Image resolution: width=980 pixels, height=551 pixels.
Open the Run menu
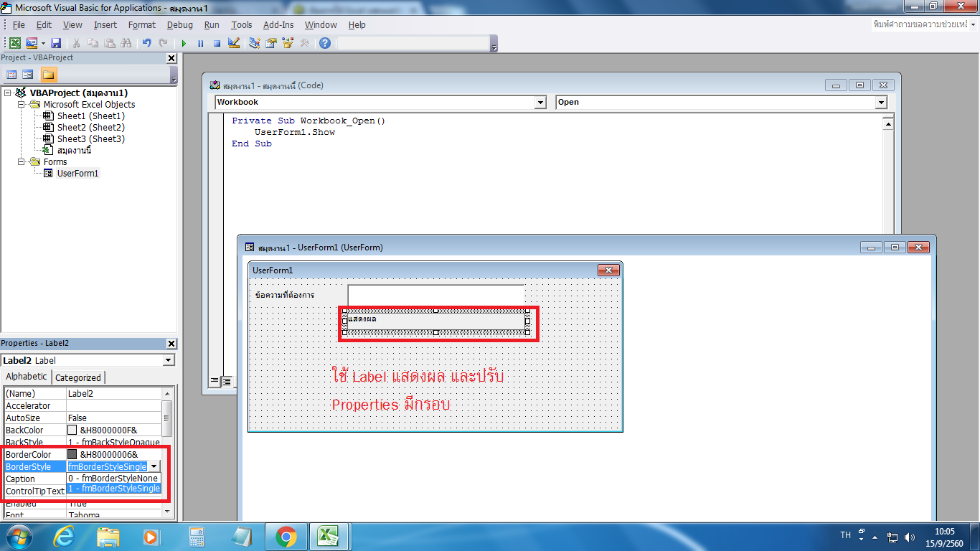pos(212,24)
